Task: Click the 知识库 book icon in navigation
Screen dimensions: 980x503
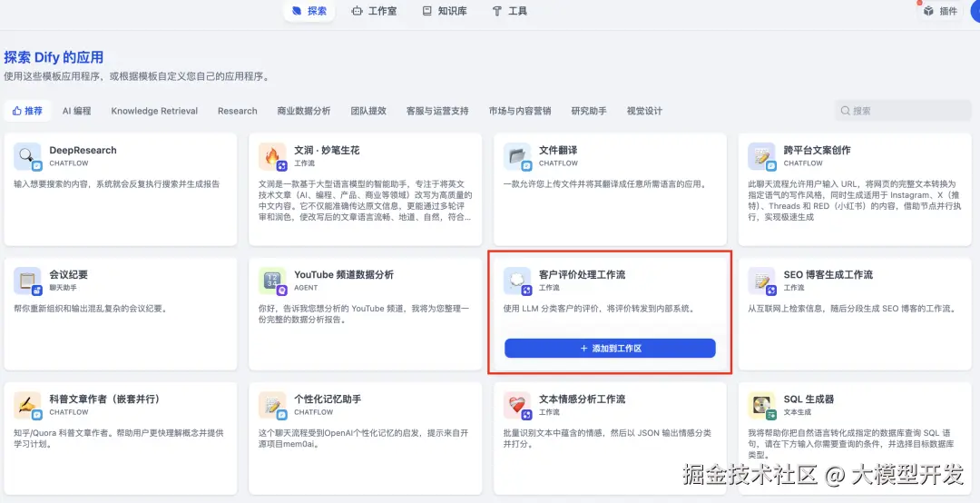Action: (x=427, y=11)
